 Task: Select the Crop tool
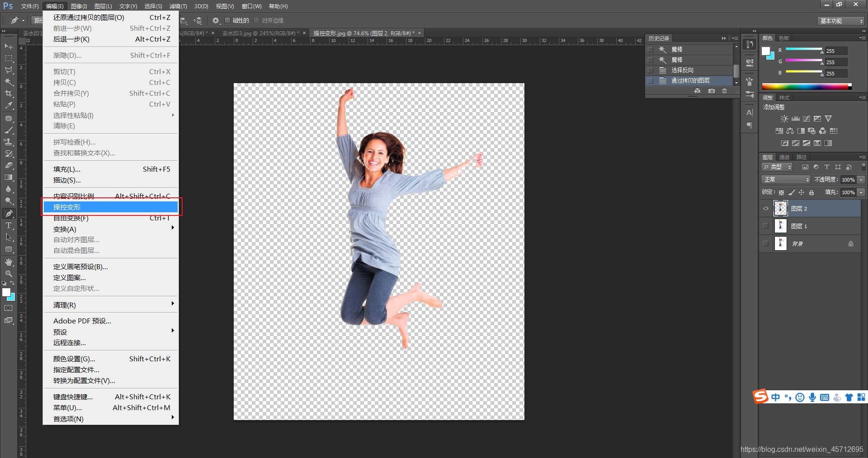click(x=9, y=93)
